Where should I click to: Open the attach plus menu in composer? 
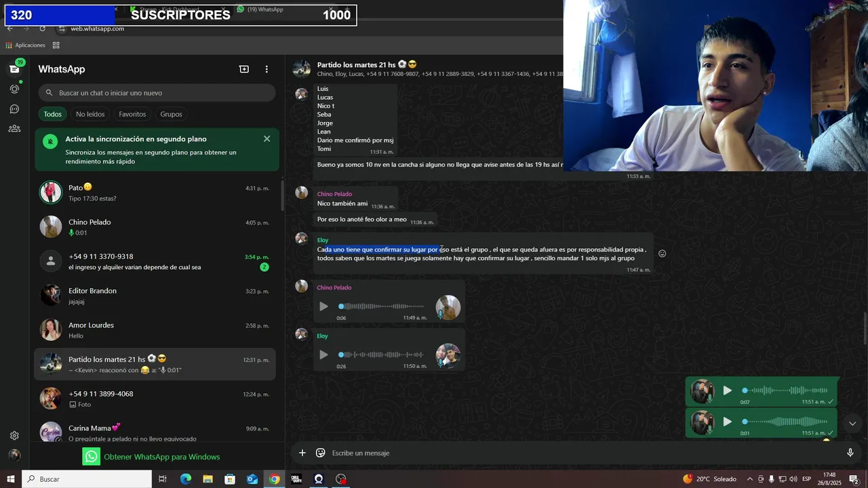click(302, 453)
